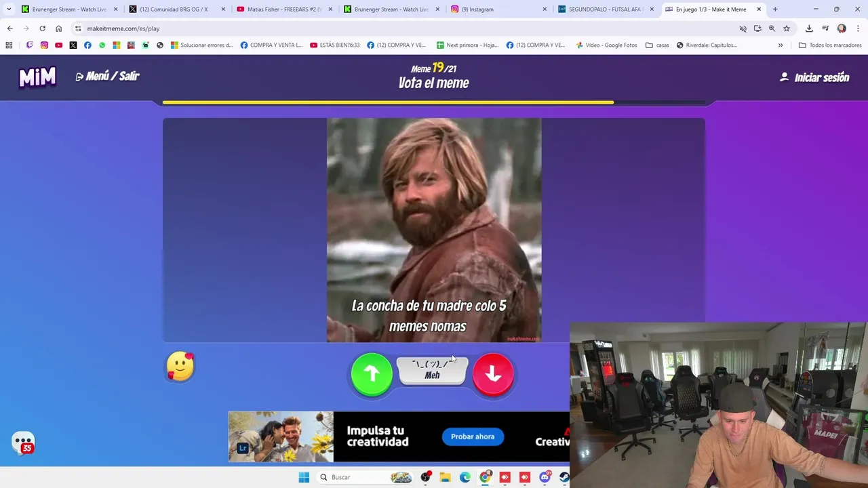Open the Windows Start menu
This screenshot has height=488, width=868.
(304, 477)
